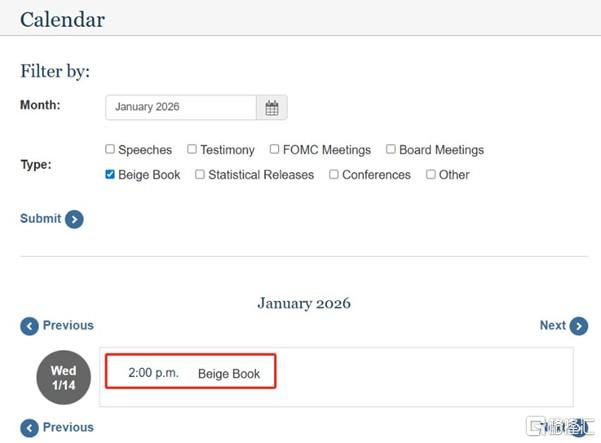The height and width of the screenshot is (443, 601).
Task: Open the month picker calendar icon
Action: 272,108
